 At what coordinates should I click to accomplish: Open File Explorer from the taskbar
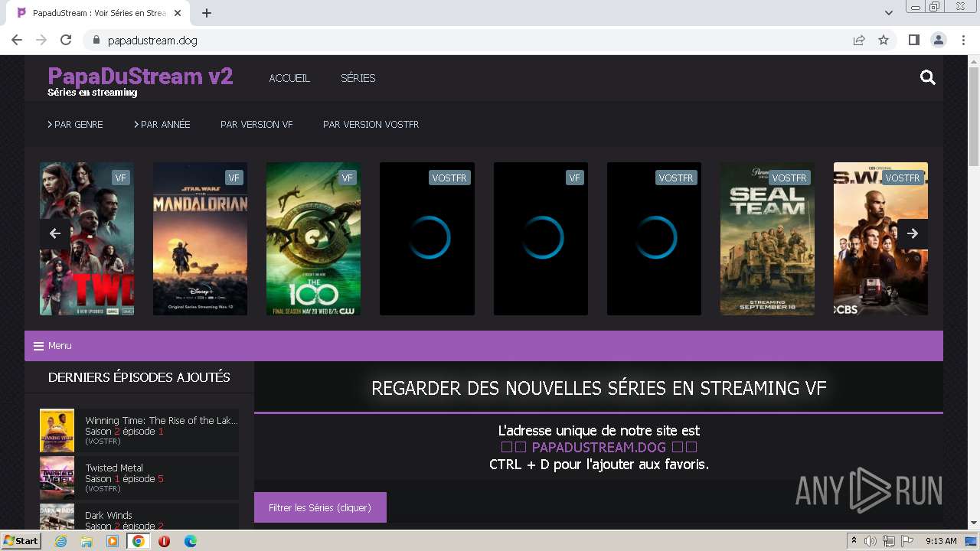pyautogui.click(x=87, y=541)
